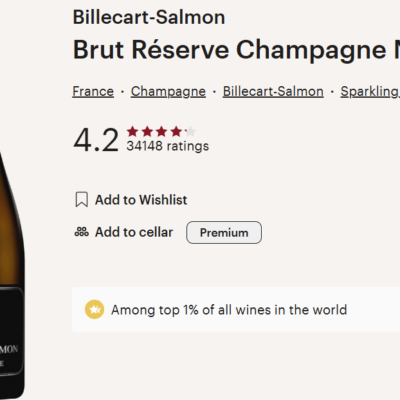This screenshot has height=400, width=400.
Task: Open the Champagne region link
Action: click(168, 92)
